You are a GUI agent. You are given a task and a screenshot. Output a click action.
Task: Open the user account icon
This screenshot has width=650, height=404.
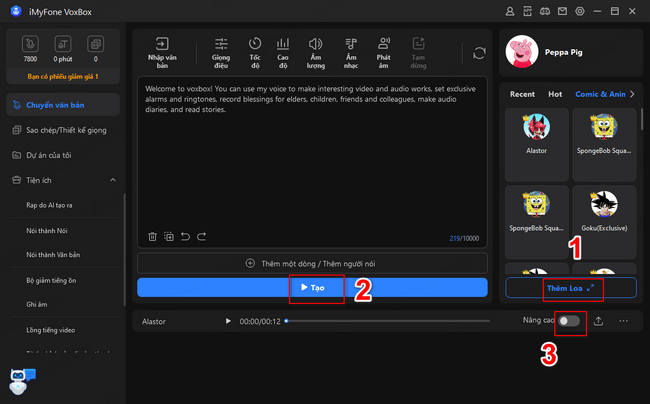[510, 12]
